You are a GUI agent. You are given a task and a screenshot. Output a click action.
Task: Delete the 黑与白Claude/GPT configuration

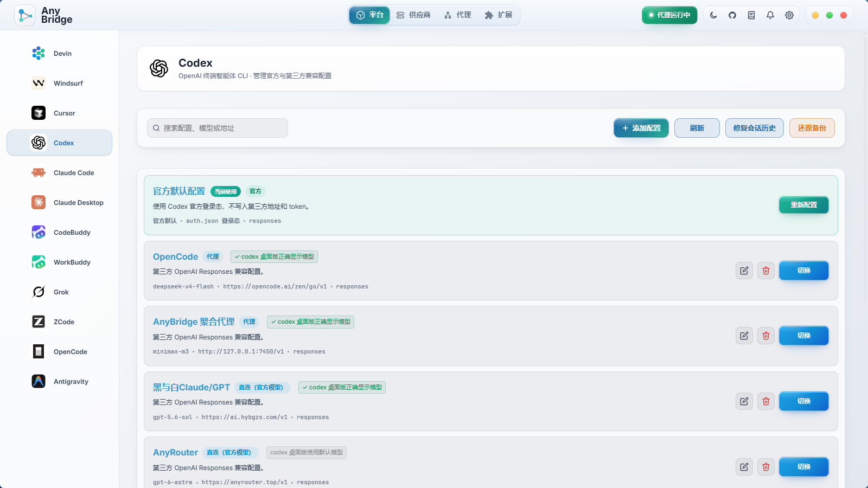click(766, 401)
